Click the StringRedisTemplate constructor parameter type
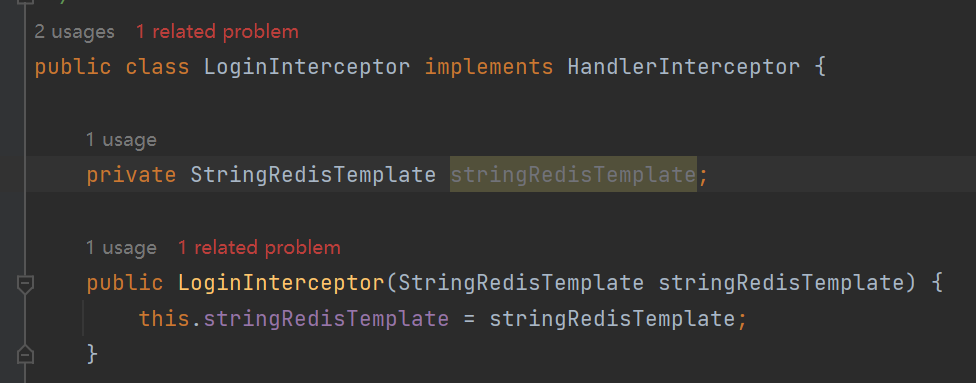Image resolution: width=976 pixels, height=383 pixels. click(521, 283)
